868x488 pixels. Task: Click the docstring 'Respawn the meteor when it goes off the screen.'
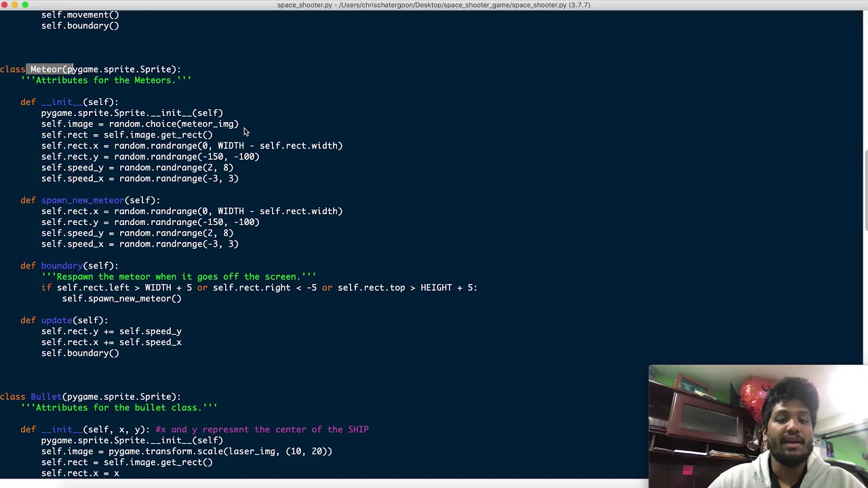point(178,277)
